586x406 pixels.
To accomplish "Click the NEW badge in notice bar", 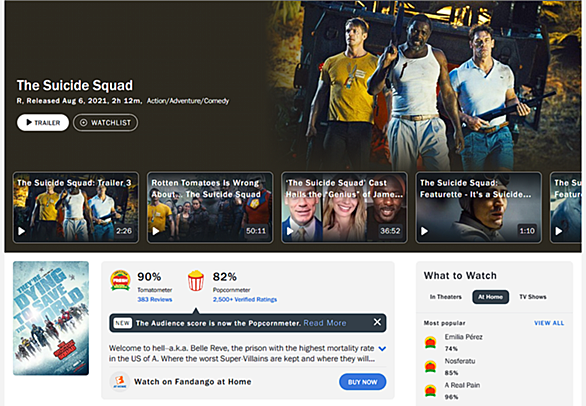I will coord(122,323).
